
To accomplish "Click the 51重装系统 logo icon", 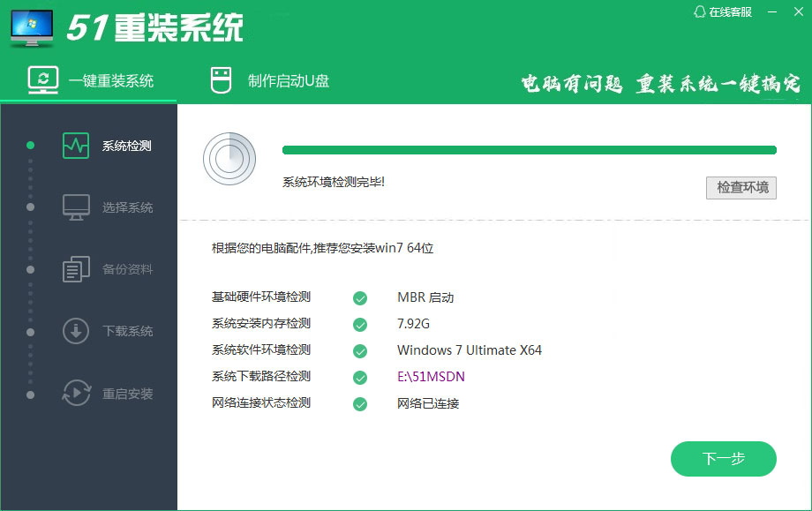I will click(x=30, y=27).
